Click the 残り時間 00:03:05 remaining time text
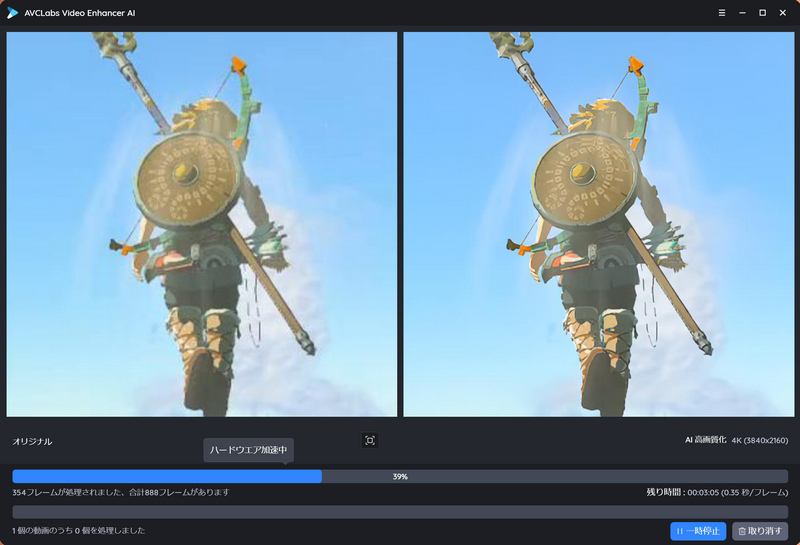 717,492
